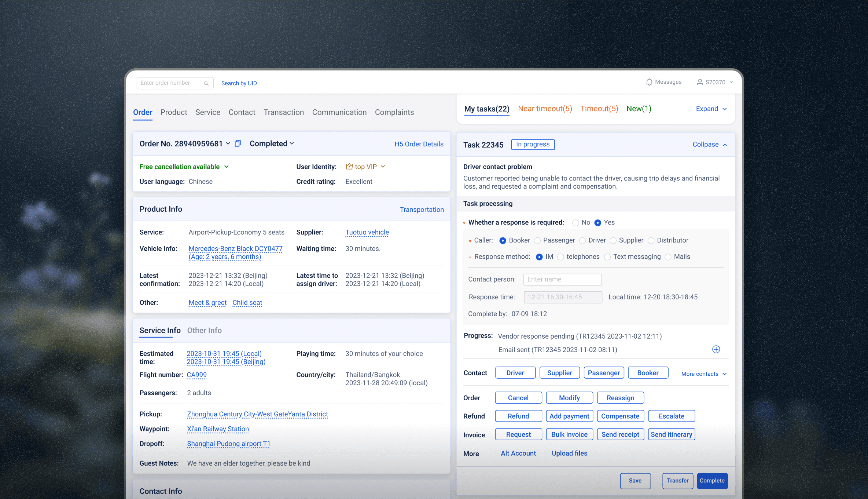Image resolution: width=868 pixels, height=499 pixels.
Task: Open Near timeout(5) tab
Action: pos(545,109)
